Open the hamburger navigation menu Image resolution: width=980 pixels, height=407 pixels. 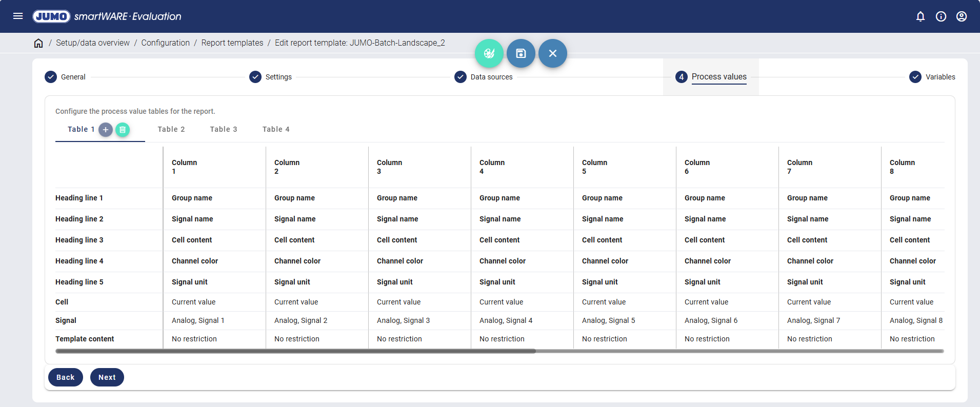coord(18,16)
